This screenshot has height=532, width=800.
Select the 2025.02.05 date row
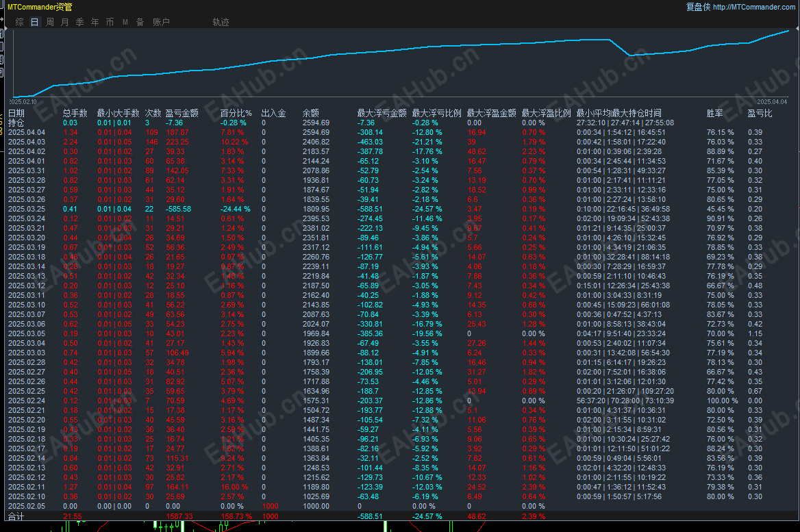pos(27,507)
